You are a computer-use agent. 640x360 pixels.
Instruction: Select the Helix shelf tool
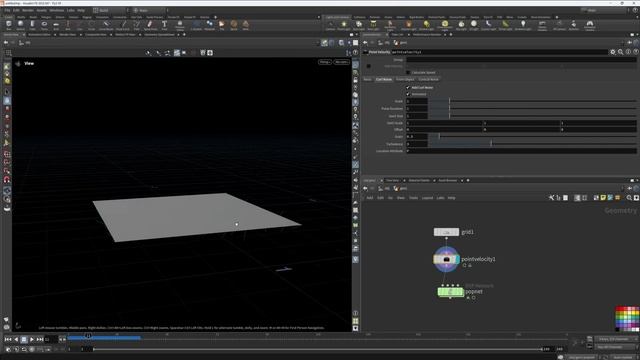click(x=246, y=25)
